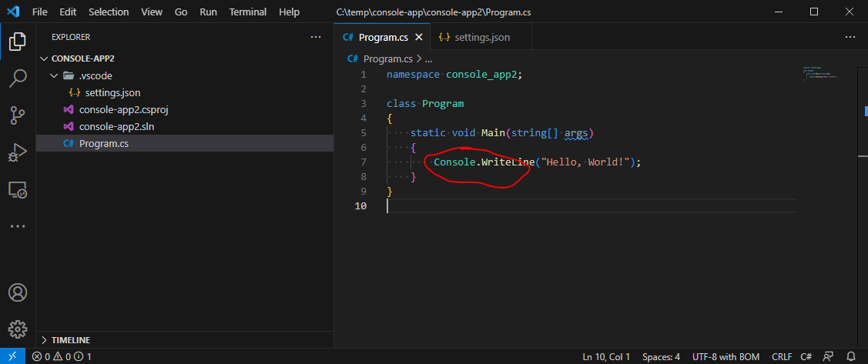Open the File menu

(x=40, y=12)
